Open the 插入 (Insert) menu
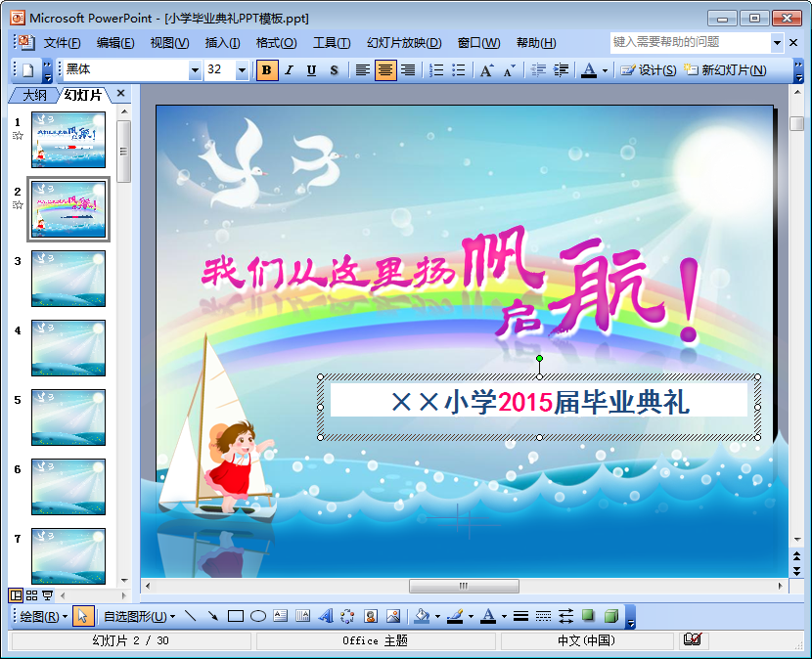This screenshot has width=812, height=659. [x=222, y=43]
